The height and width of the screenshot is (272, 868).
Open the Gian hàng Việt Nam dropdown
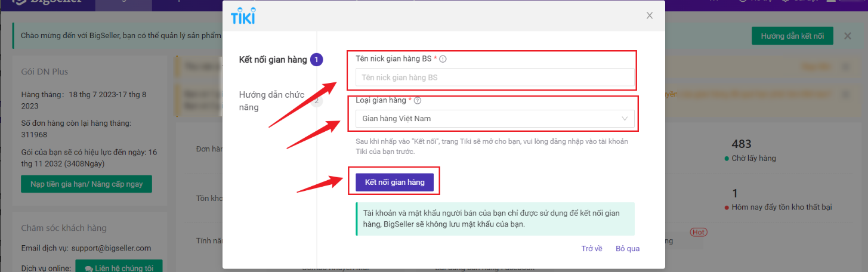[495, 118]
